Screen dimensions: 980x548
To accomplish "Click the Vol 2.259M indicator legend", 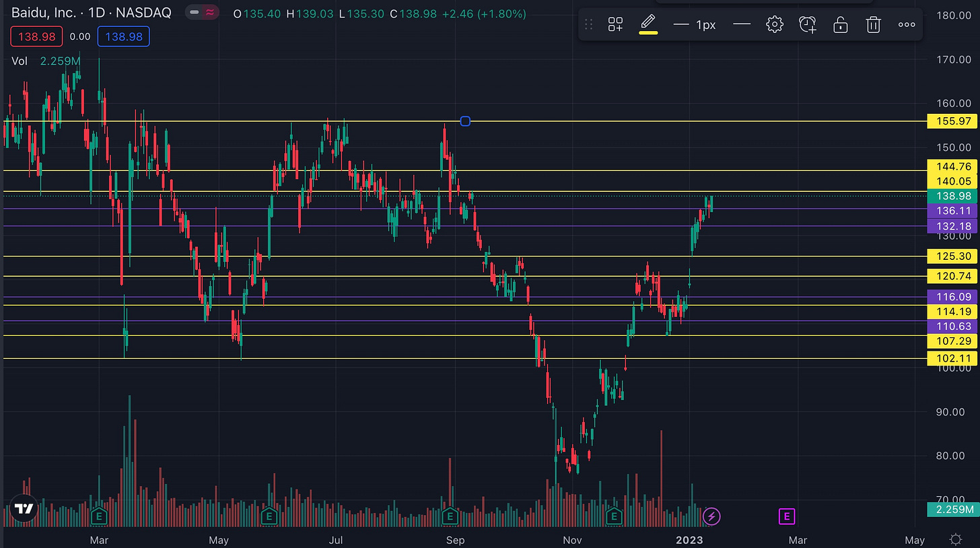I will point(46,61).
